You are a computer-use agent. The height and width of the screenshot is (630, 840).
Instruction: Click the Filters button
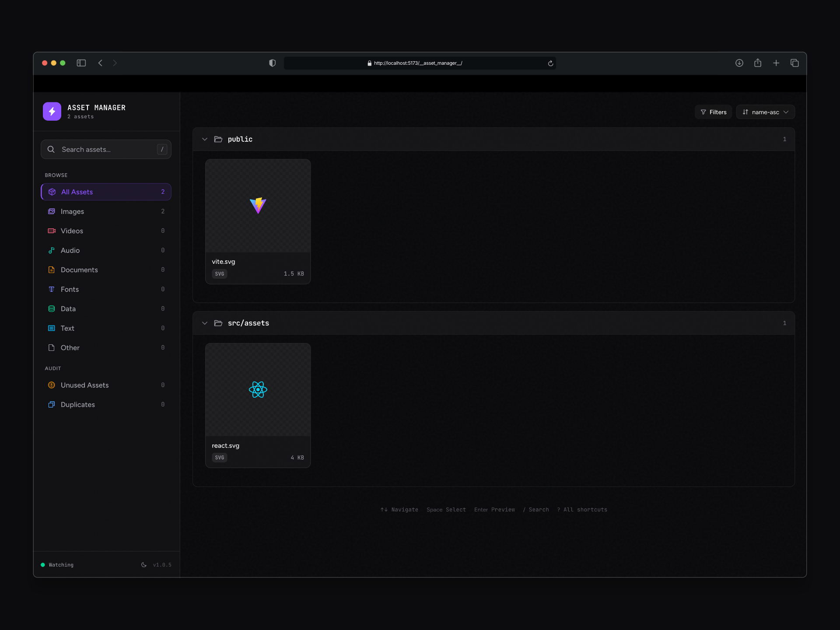coord(713,112)
